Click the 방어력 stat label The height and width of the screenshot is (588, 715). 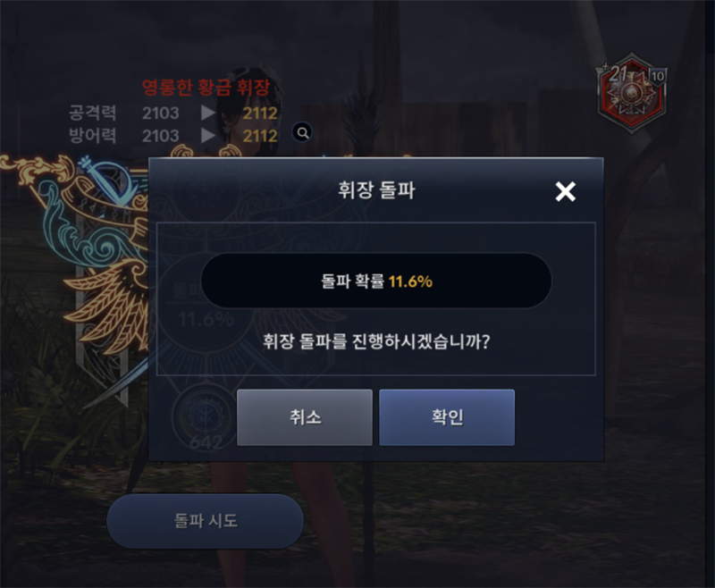(x=93, y=135)
